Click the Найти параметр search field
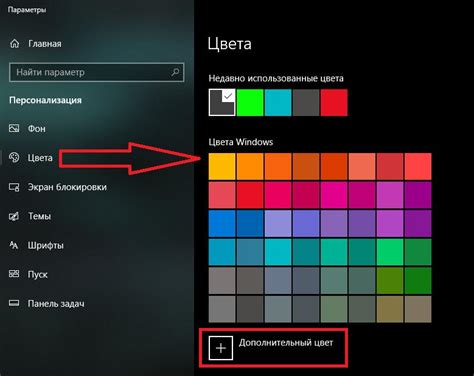 point(97,72)
